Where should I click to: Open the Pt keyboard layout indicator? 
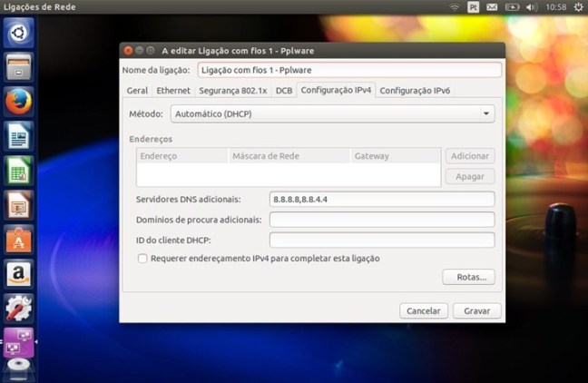473,7
